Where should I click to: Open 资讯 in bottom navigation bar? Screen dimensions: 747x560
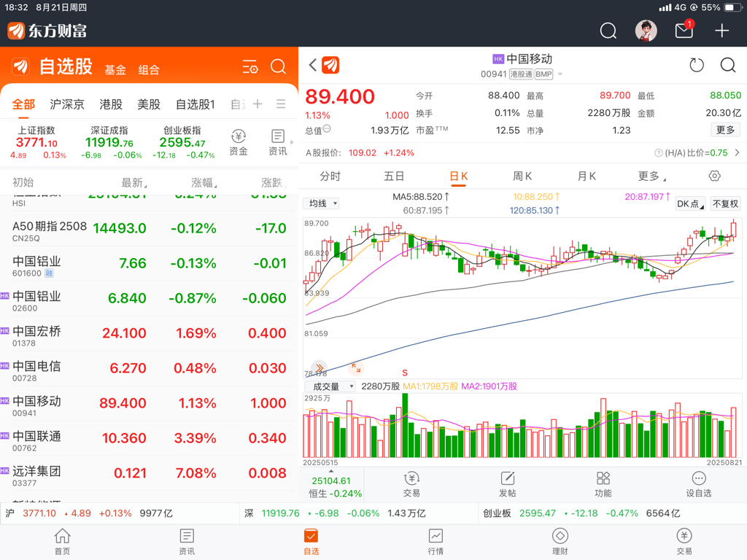pos(187,542)
